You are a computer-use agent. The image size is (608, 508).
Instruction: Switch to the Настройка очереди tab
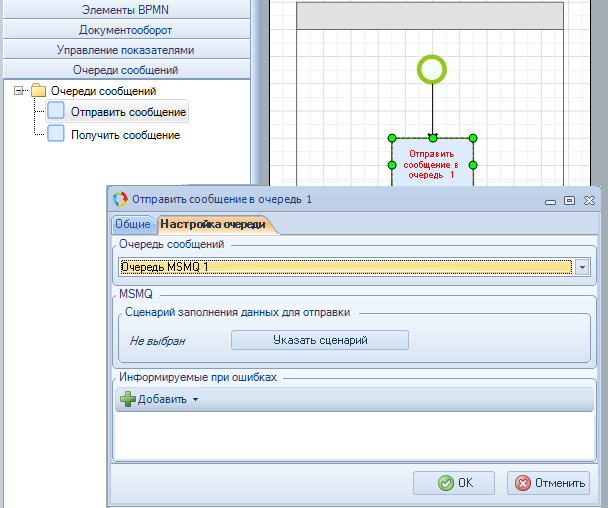(213, 224)
